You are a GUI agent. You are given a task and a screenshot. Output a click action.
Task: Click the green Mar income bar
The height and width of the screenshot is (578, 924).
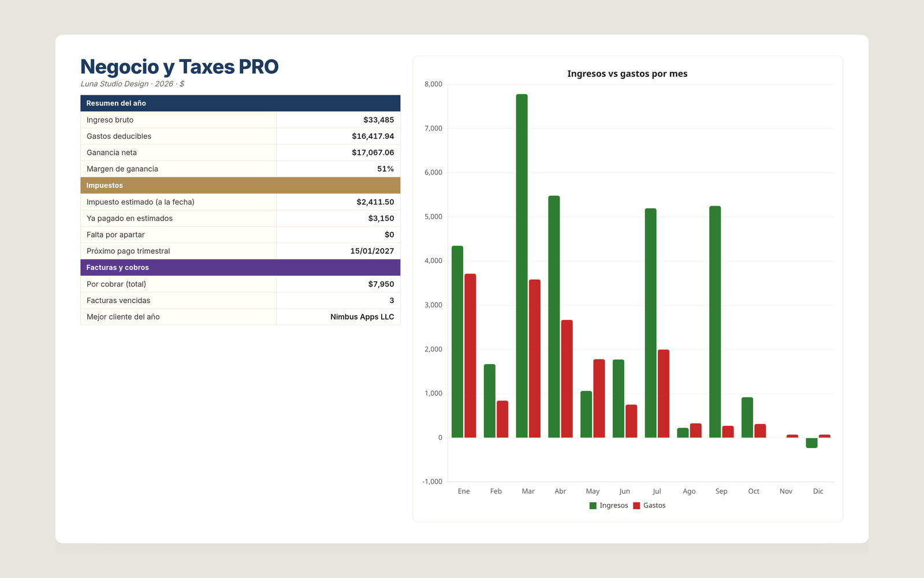point(521,266)
